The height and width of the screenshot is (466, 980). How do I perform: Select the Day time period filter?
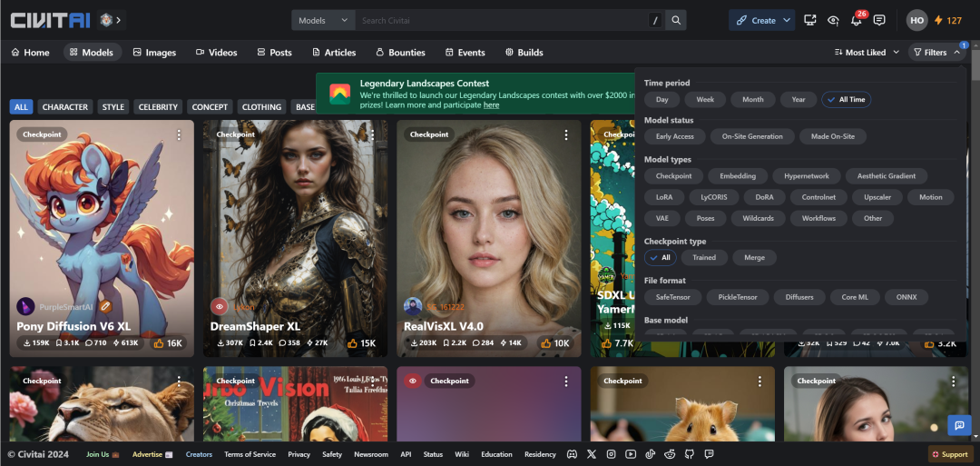pyautogui.click(x=661, y=99)
